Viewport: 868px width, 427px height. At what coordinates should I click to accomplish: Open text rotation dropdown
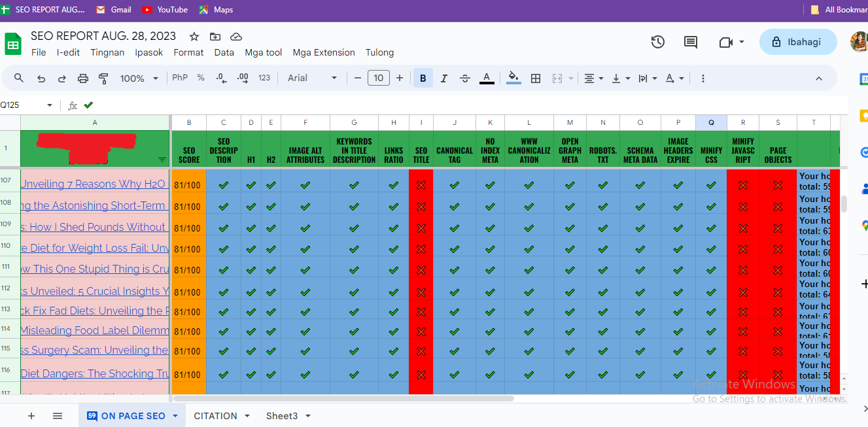click(x=674, y=78)
